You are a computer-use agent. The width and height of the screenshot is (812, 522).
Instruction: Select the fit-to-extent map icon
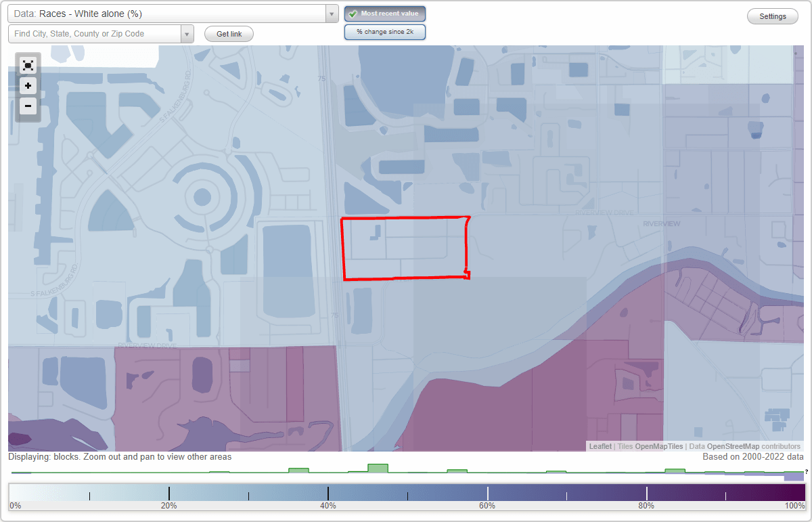tap(28, 66)
